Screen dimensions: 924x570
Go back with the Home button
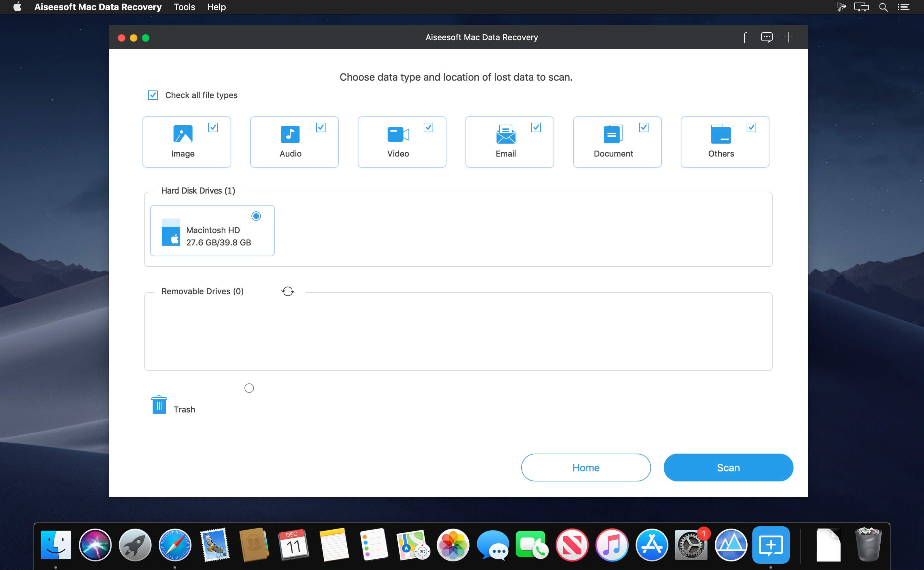pos(585,468)
